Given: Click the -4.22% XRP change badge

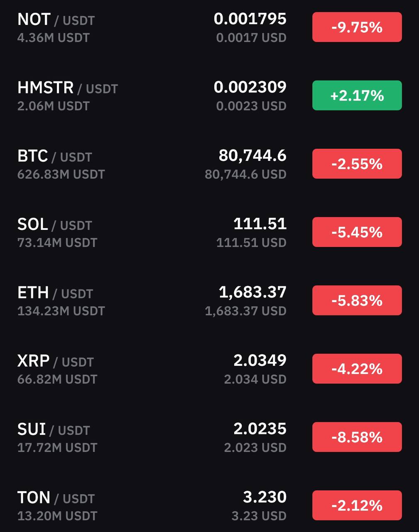Looking at the screenshot, I should [357, 369].
